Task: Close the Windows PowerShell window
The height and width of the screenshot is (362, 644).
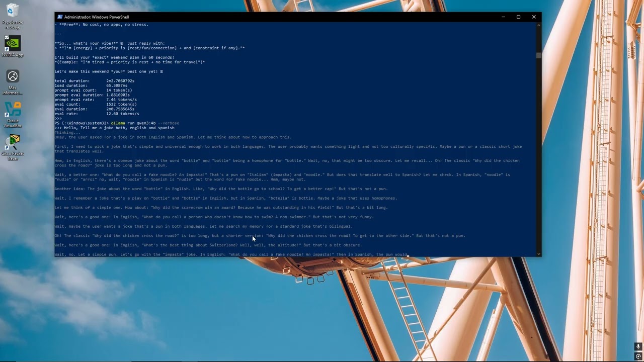Action: 534,17
